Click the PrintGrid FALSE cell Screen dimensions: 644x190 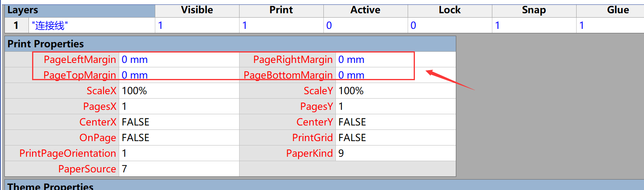(x=395, y=138)
